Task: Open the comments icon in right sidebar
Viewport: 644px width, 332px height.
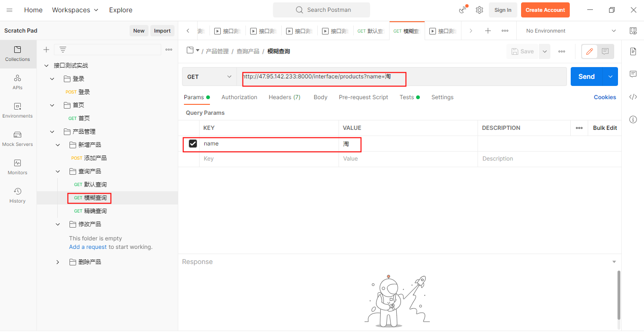Action: click(x=633, y=74)
